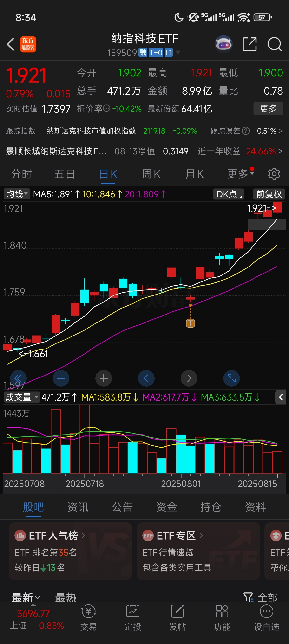Select the 月K tab

(x=195, y=174)
